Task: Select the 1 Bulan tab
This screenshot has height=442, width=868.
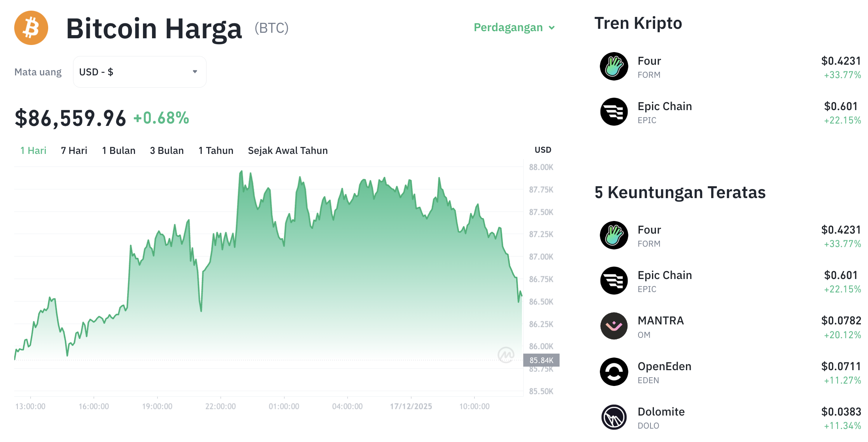Action: tap(118, 150)
